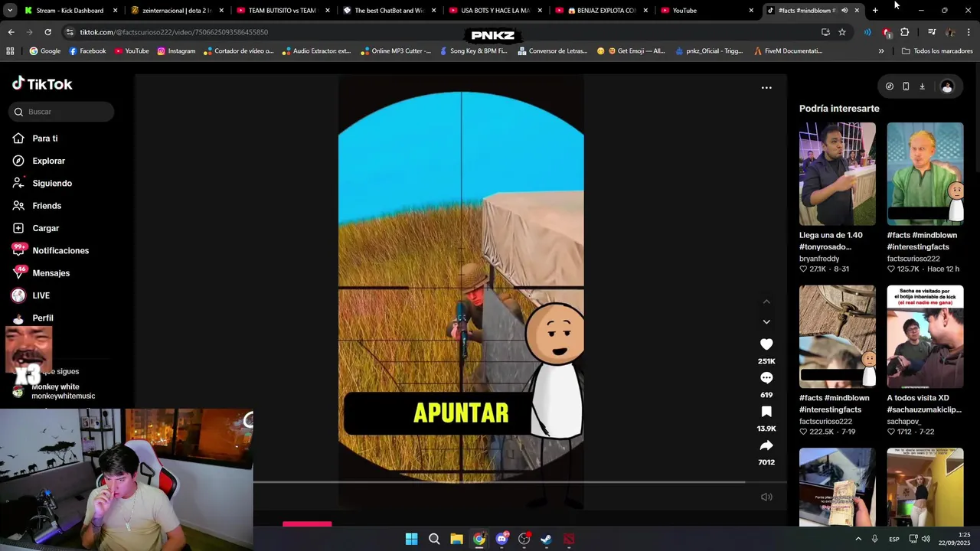Viewport: 980px width, 551px height.
Task: Reload the page
Action: (47, 32)
